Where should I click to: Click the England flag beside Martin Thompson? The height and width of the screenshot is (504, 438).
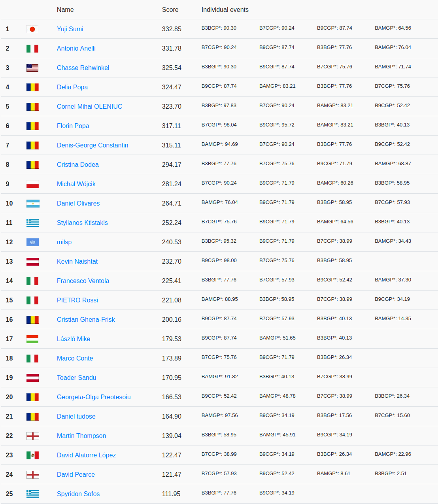32,436
